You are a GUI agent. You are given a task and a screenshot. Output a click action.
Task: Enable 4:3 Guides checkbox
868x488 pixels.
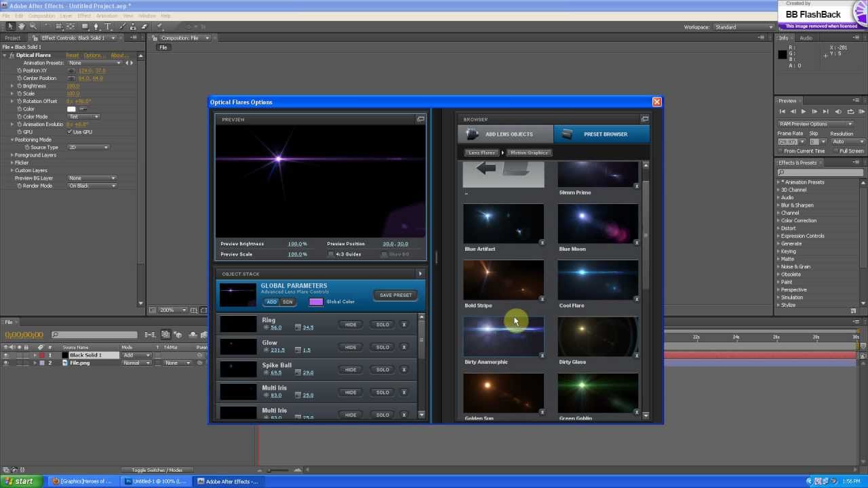(x=331, y=254)
